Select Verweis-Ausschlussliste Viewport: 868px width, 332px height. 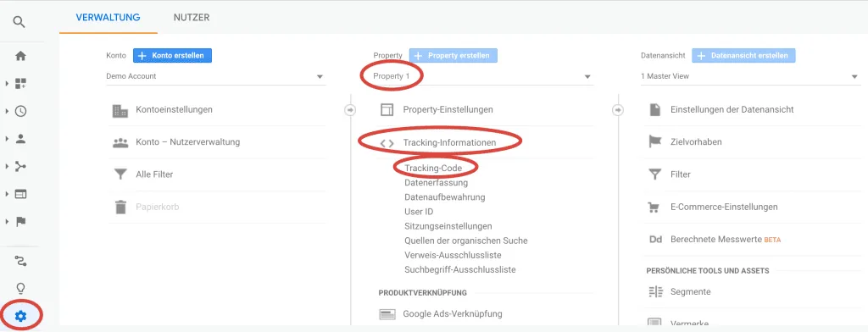453,255
